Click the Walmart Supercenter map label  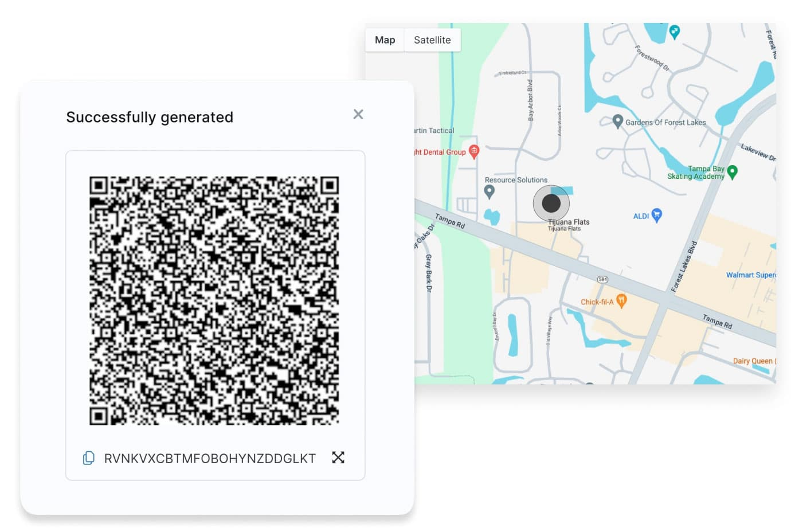pyautogui.click(x=750, y=275)
